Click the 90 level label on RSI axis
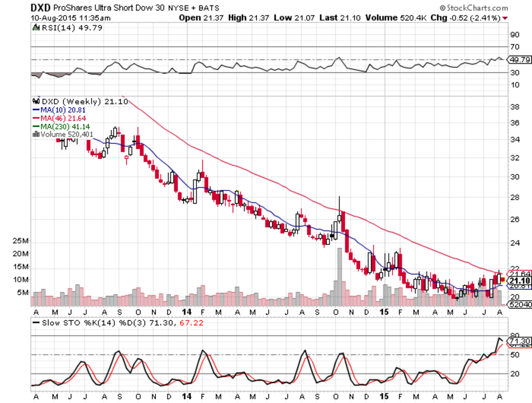The width and height of the screenshot is (532, 403). coord(515,35)
